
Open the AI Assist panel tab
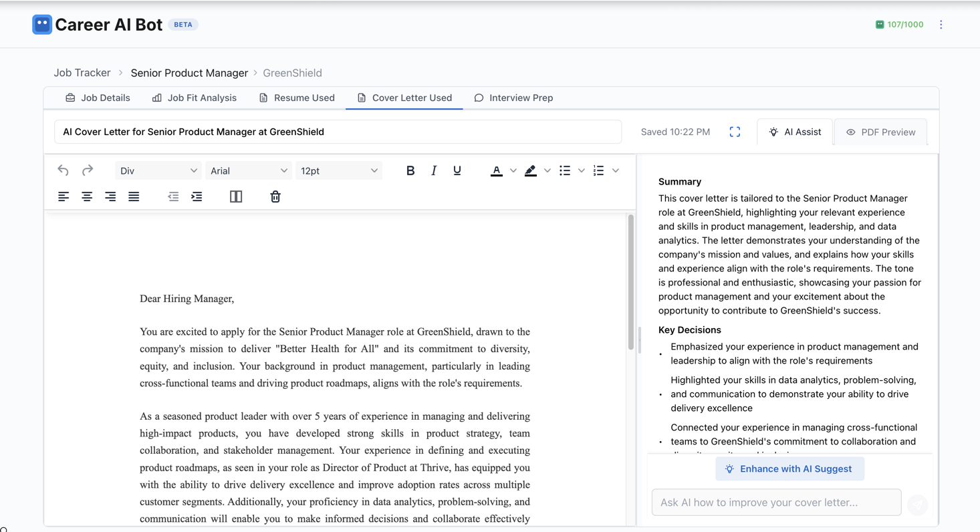[x=795, y=132]
